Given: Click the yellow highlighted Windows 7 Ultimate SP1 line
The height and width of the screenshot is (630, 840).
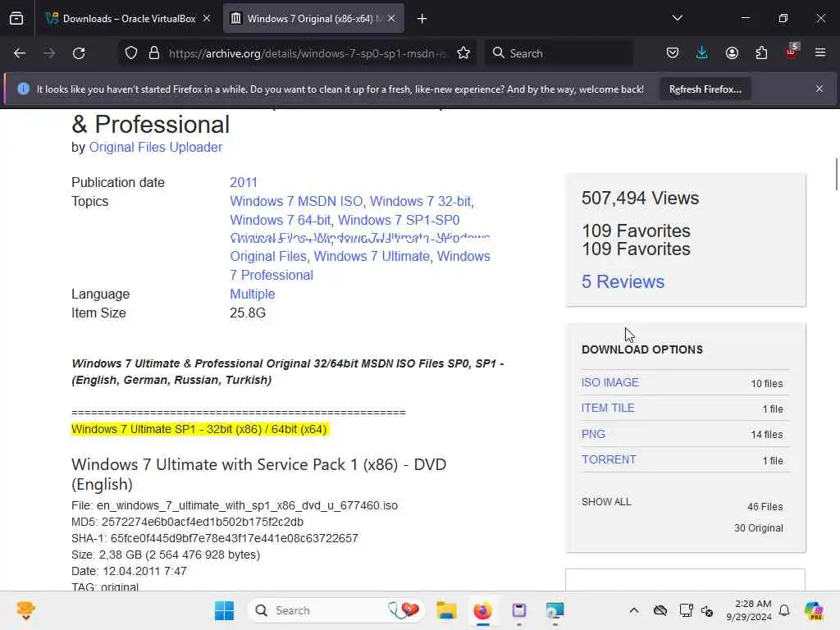Looking at the screenshot, I should (199, 430).
